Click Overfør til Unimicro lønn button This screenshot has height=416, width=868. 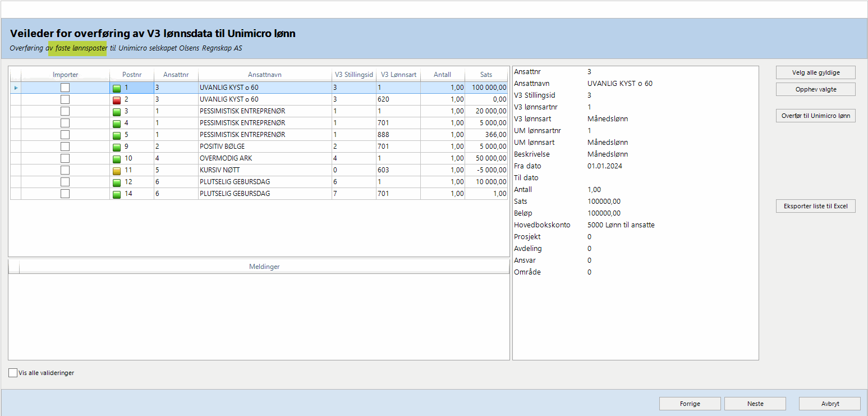click(x=815, y=116)
